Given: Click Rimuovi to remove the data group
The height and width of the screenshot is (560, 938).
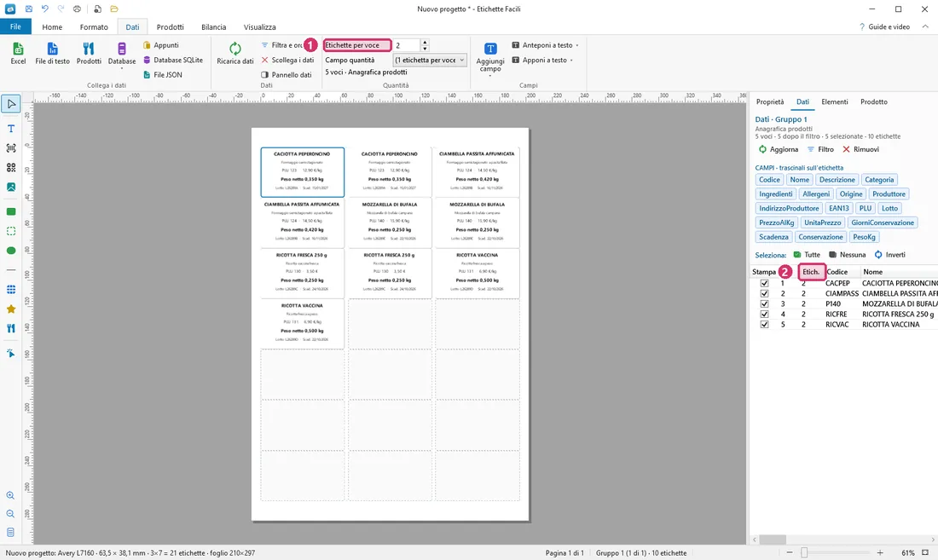Looking at the screenshot, I should (x=861, y=149).
